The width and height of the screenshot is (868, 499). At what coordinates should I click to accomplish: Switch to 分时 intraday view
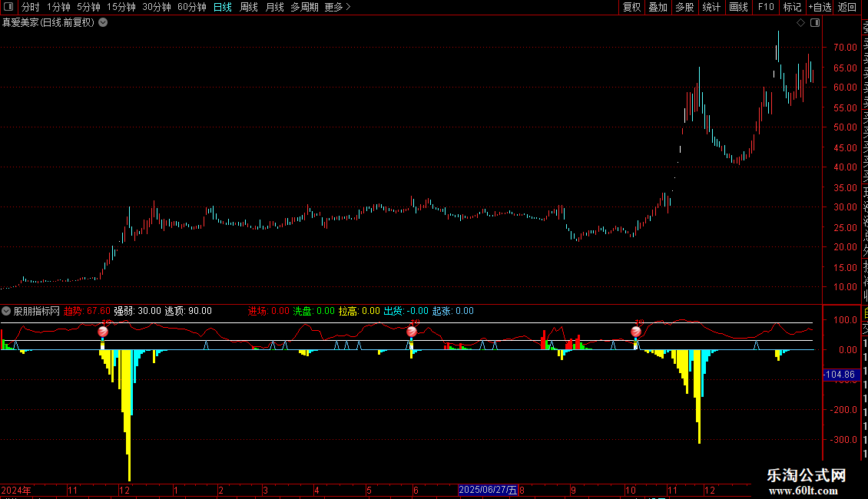[x=31, y=7]
